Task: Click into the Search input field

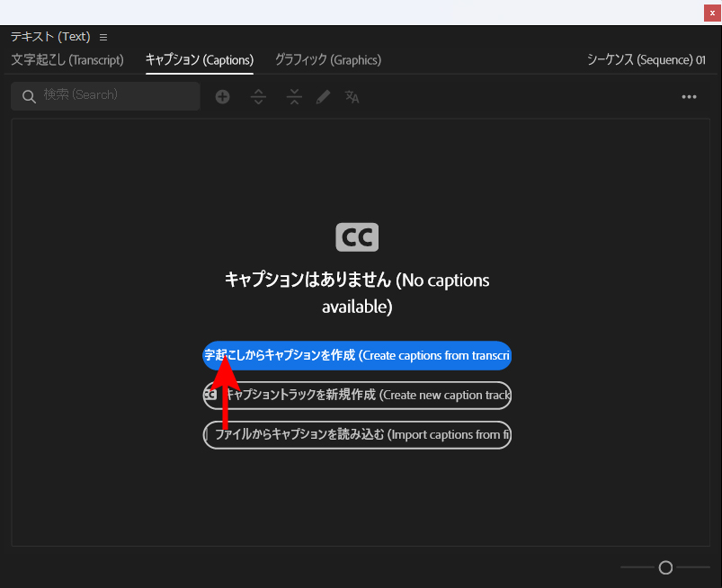Action: pos(105,96)
